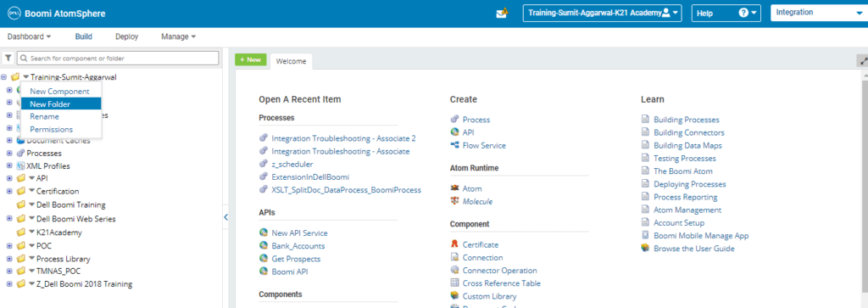Open Integration Troubleshooting - Associate 2 link
868x308 pixels.
[x=344, y=138]
